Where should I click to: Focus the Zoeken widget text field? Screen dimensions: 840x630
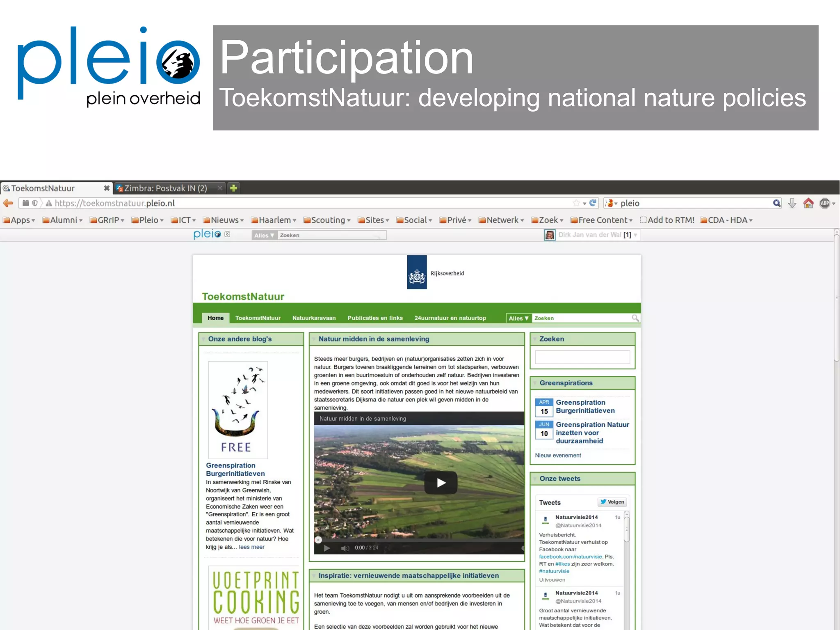pyautogui.click(x=582, y=357)
